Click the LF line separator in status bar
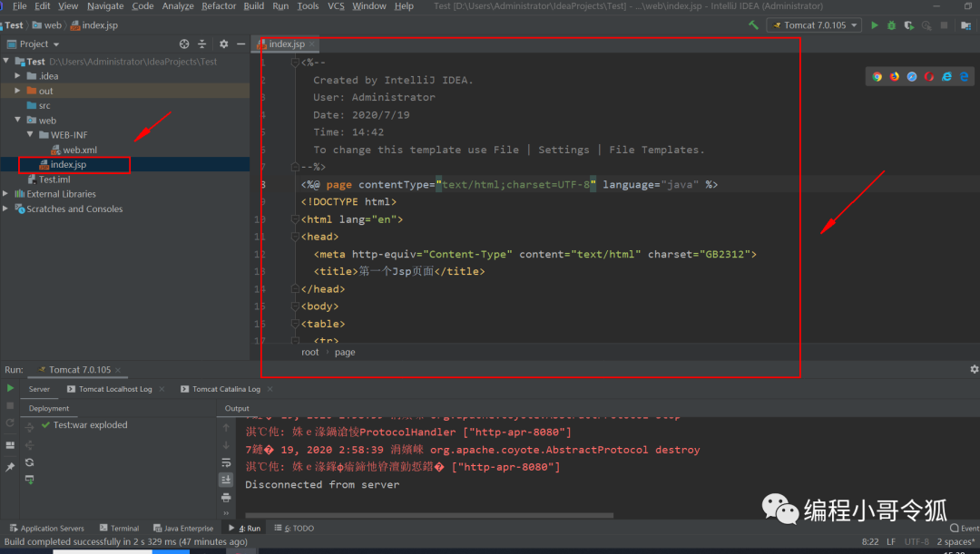Screen dimensions: 980x554 pyautogui.click(x=891, y=541)
